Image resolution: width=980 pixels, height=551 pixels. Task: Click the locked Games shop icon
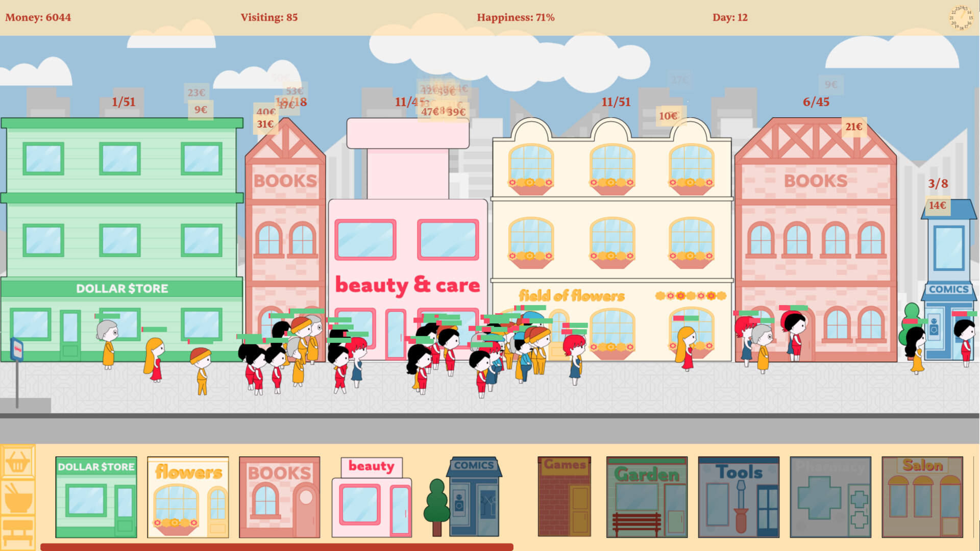pyautogui.click(x=564, y=497)
